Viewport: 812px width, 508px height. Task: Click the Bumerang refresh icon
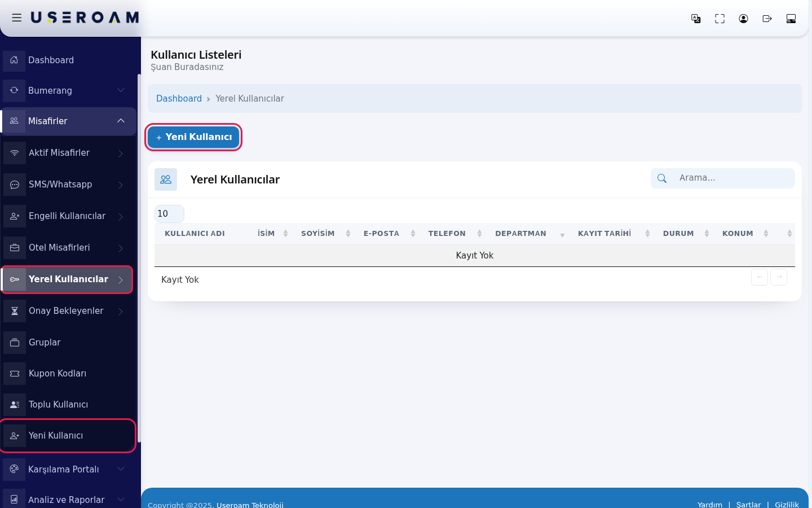tap(14, 91)
